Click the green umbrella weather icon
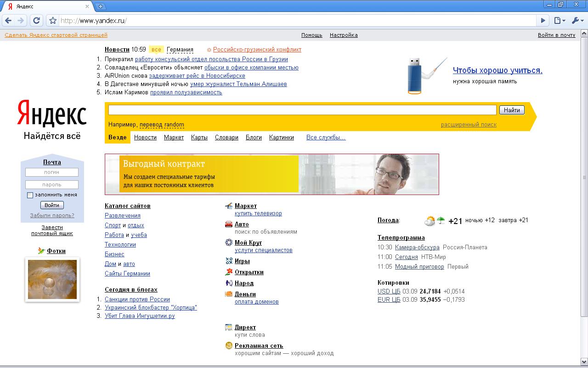Viewport: 588px width, 368px height. [441, 220]
